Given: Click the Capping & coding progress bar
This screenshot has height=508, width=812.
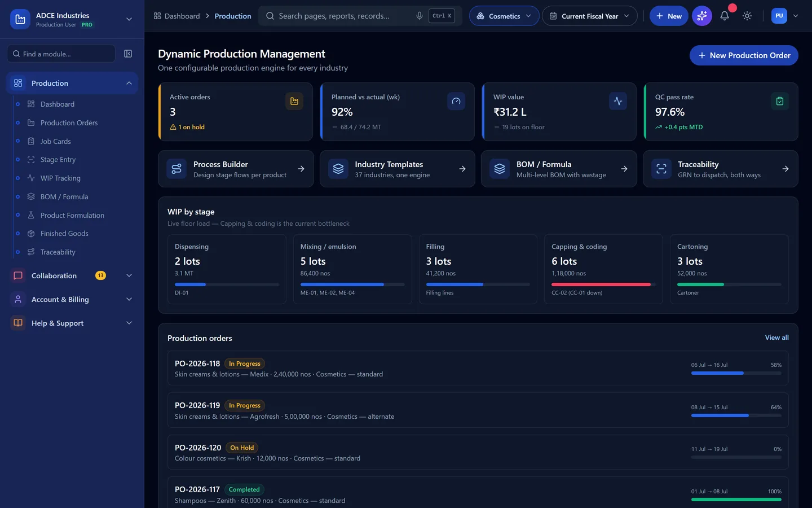Looking at the screenshot, I should tap(603, 284).
